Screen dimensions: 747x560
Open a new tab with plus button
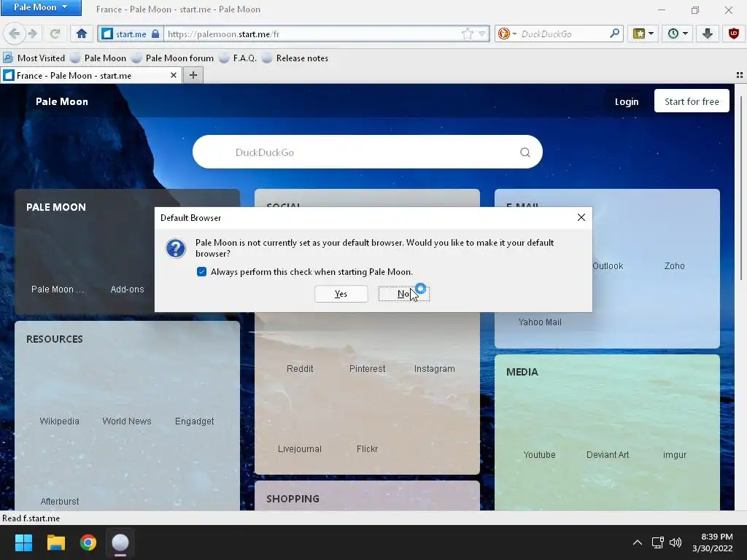pos(193,75)
